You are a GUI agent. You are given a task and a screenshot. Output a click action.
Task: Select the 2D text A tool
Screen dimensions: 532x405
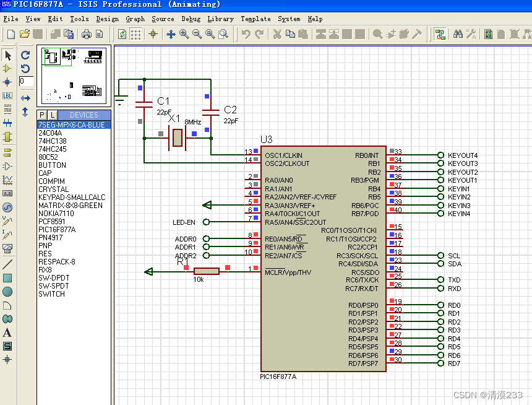(7, 333)
